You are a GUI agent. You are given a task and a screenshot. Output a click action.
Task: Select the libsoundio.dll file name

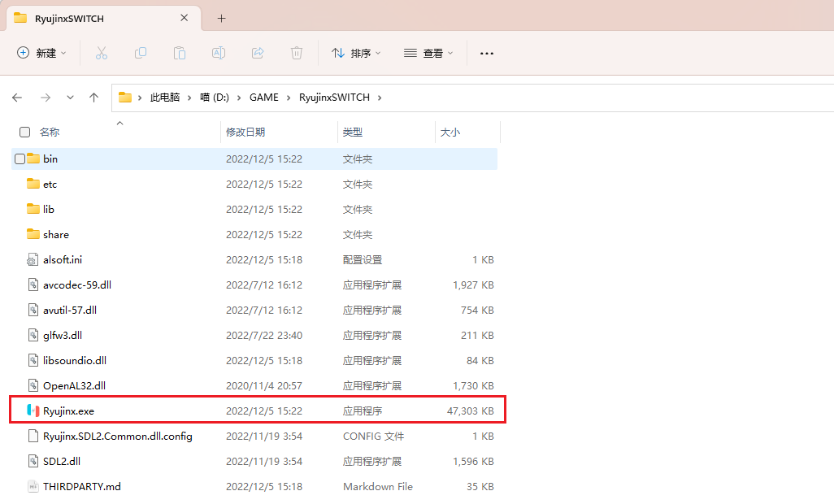point(75,360)
